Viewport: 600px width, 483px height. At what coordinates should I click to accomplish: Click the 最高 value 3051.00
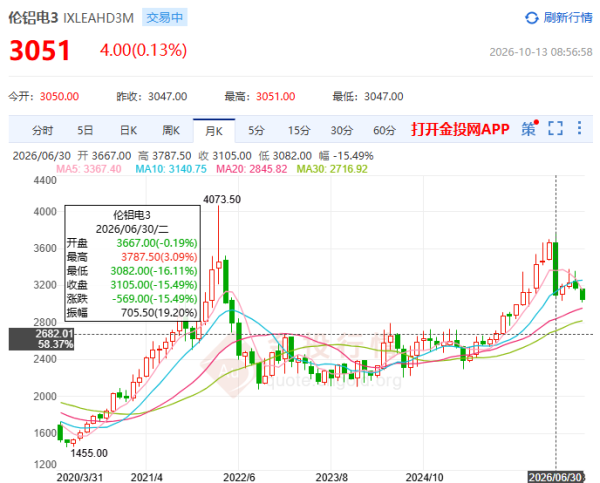coord(276,96)
